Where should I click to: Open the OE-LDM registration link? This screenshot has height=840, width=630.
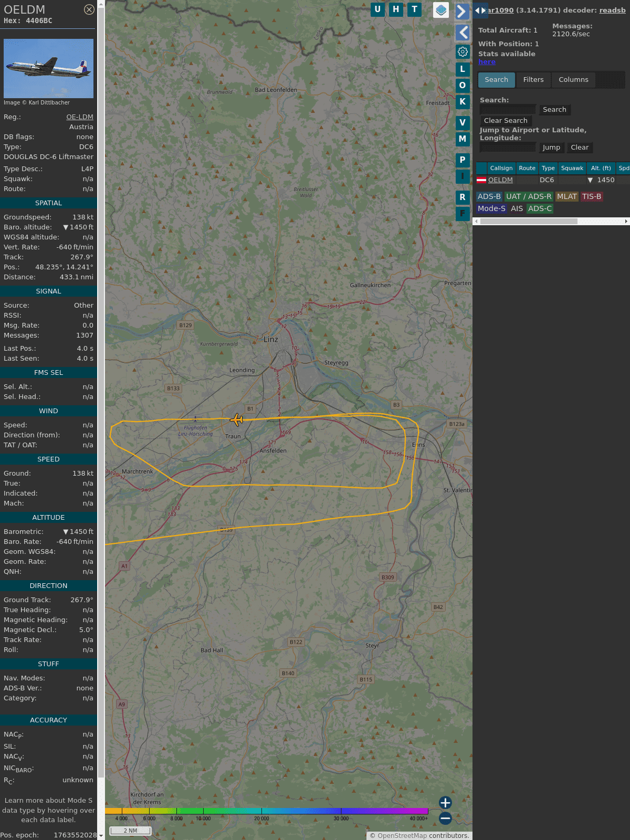(80, 117)
